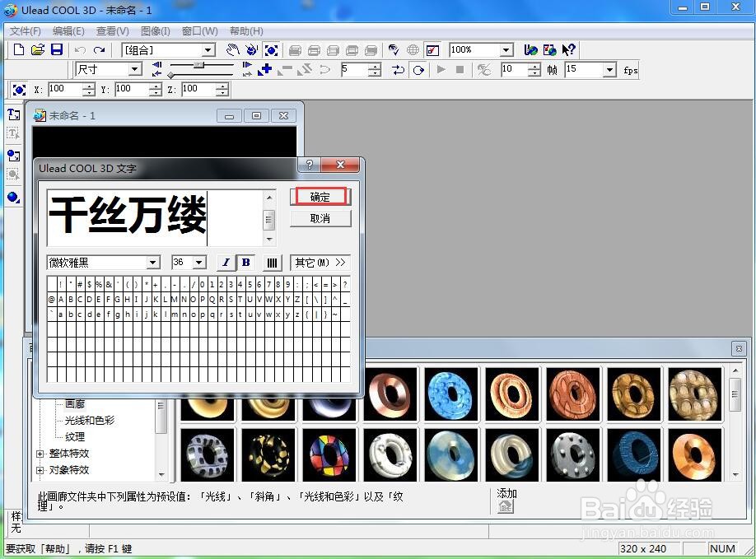Viewport: 756px width, 559px height.
Task: Click the Insert graphic tool in sidebar
Action: click(13, 155)
